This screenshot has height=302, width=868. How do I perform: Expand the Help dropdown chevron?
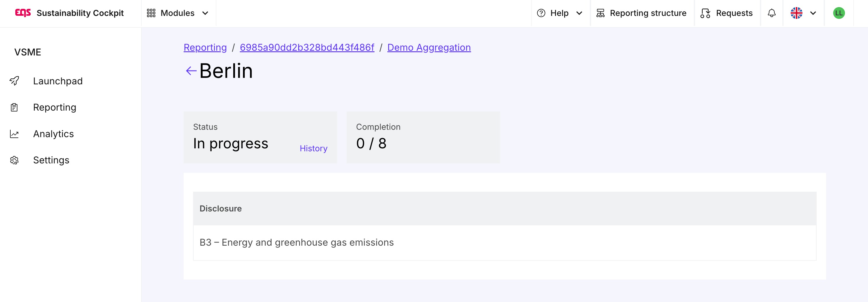pos(579,13)
